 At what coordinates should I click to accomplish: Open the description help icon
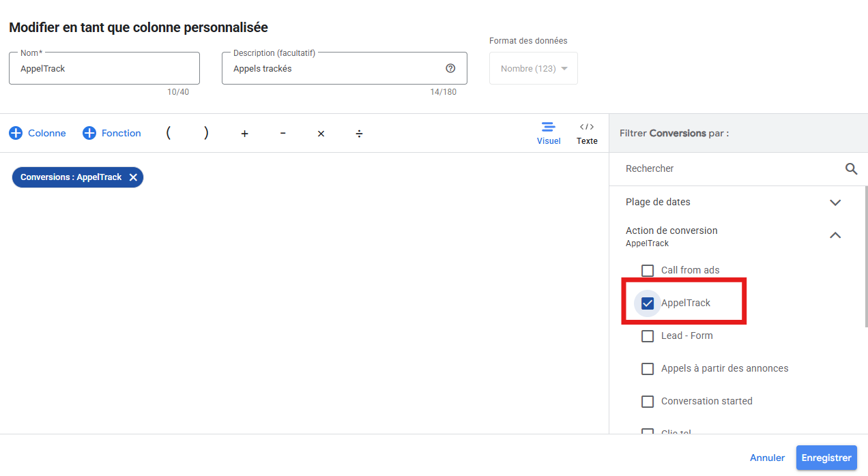click(450, 68)
